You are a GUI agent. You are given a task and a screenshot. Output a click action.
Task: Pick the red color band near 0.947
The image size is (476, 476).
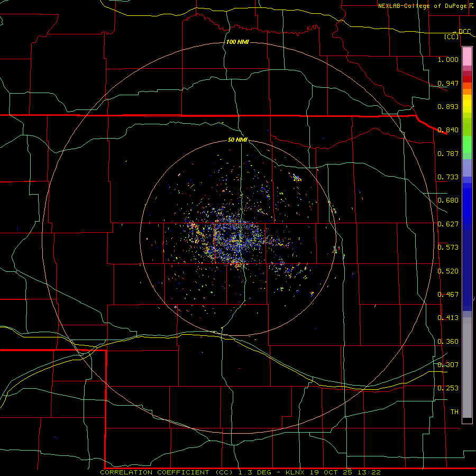pyautogui.click(x=467, y=79)
